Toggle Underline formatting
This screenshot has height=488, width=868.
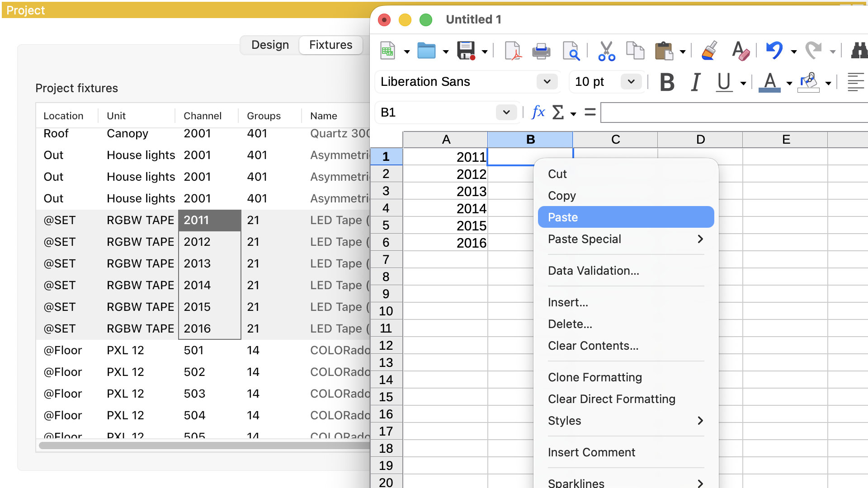(x=724, y=82)
